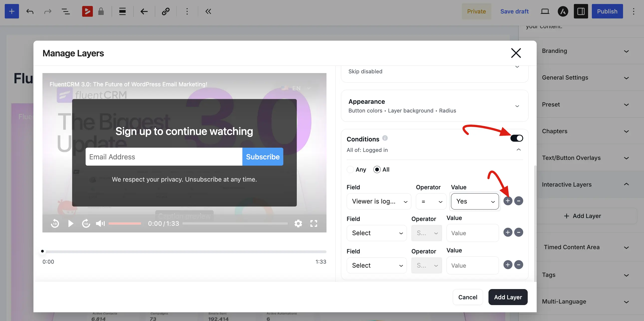Expand the Appearance settings section

click(x=517, y=106)
